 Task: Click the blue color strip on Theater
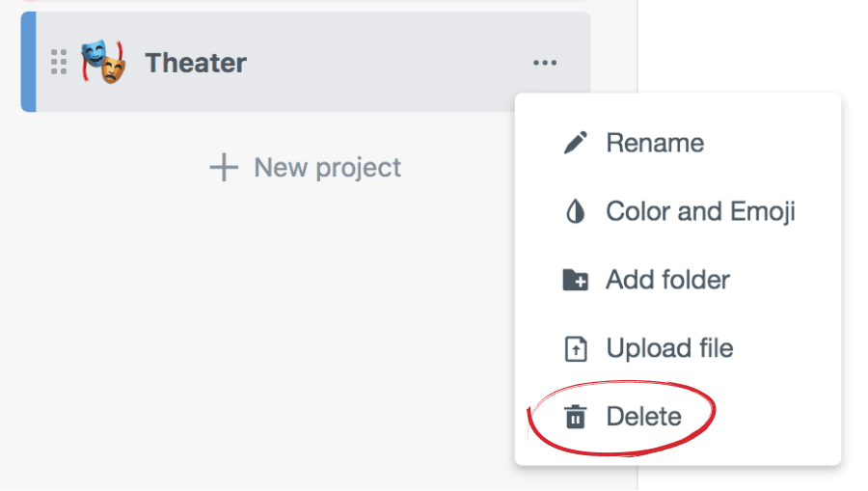click(28, 63)
